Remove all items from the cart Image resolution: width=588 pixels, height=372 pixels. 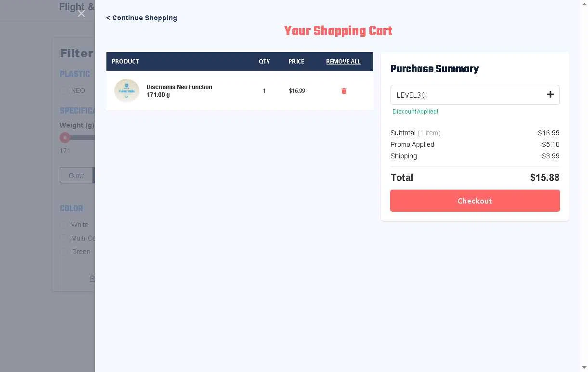(x=343, y=62)
